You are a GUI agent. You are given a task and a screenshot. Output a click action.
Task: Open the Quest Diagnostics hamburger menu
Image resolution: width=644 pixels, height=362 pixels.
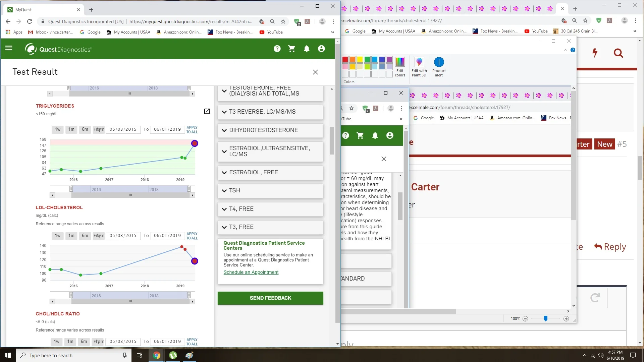[9, 48]
